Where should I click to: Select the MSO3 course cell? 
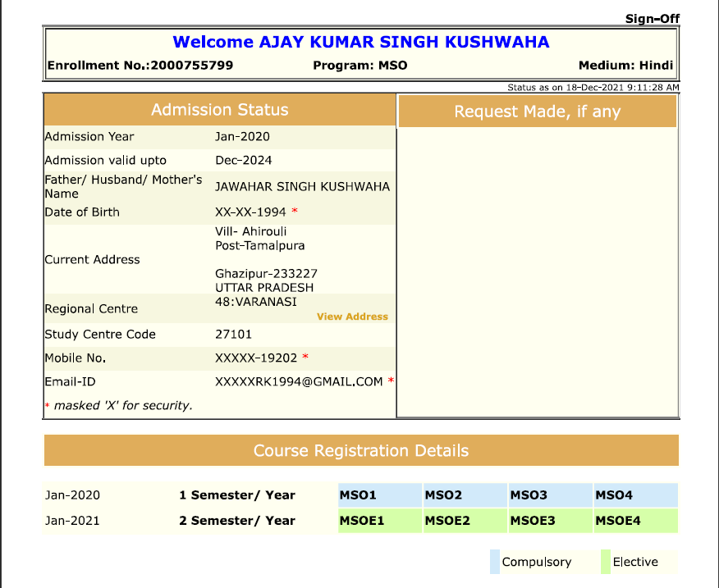click(551, 495)
